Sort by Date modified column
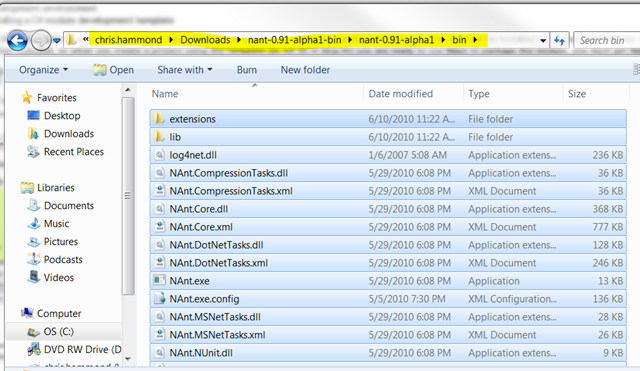The height and width of the screenshot is (371, 640). [400, 93]
